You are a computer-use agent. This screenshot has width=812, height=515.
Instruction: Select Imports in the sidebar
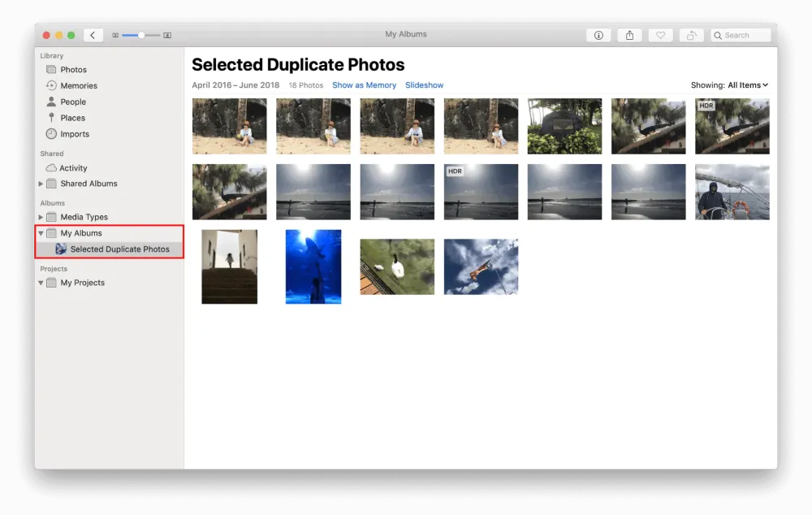[74, 135]
